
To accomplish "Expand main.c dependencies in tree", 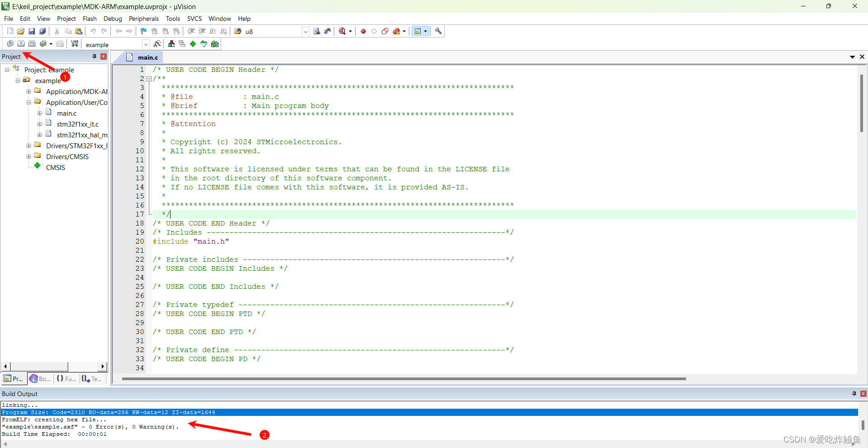I will [x=39, y=113].
